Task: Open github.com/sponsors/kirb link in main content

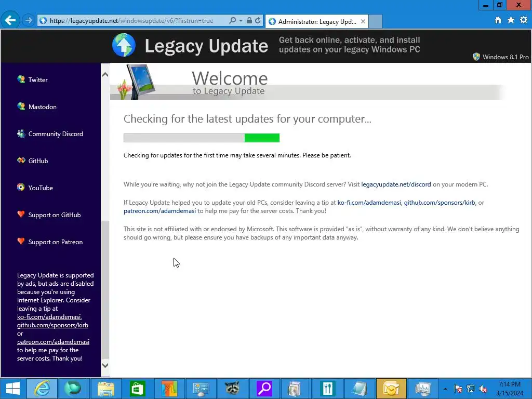Action: tap(440, 203)
